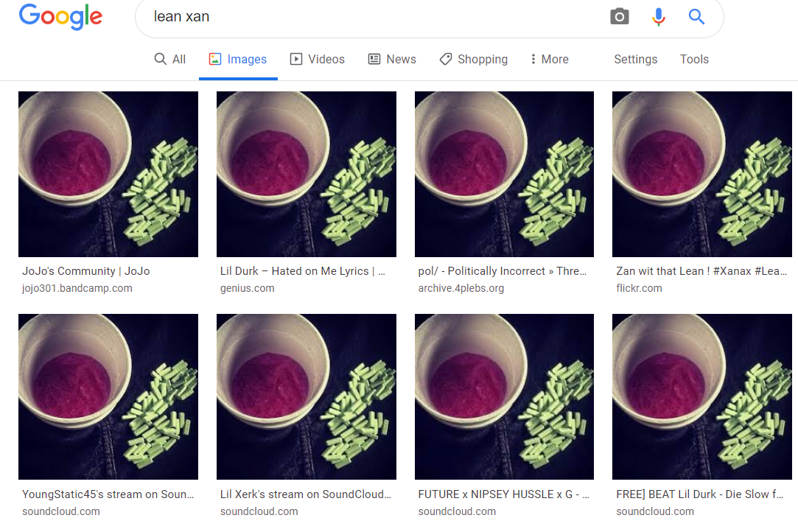Open the Lil Durk genius.com image thumbnail
Viewport: 798px width, 532px height.
[x=307, y=174]
